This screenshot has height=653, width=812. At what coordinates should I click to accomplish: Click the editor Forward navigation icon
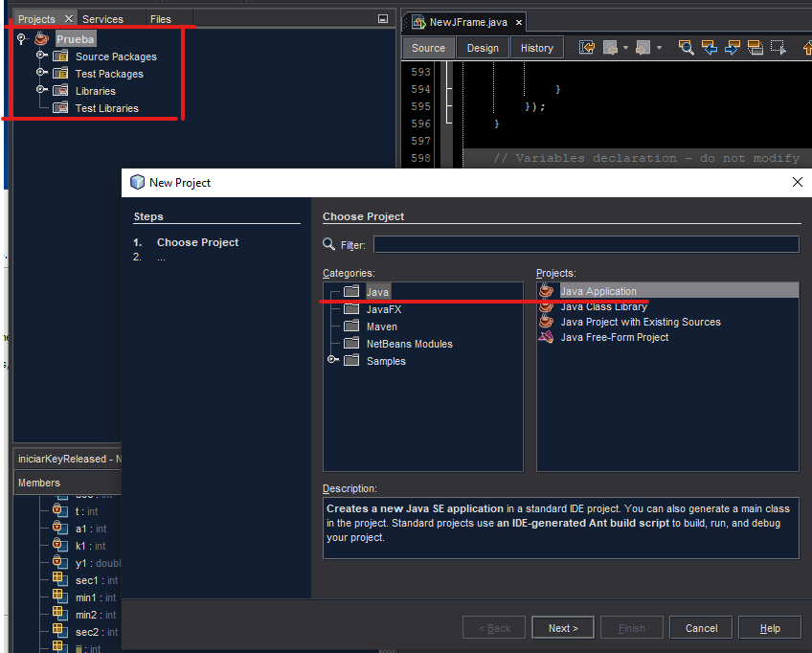tap(643, 48)
